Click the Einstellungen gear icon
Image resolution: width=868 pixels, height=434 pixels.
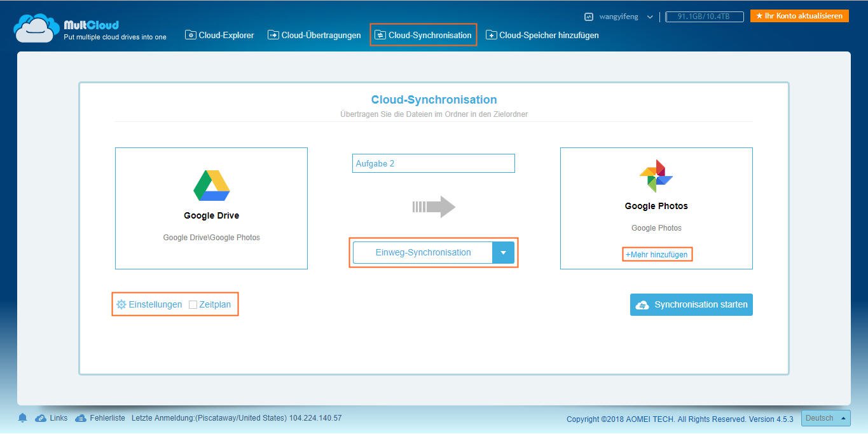121,304
